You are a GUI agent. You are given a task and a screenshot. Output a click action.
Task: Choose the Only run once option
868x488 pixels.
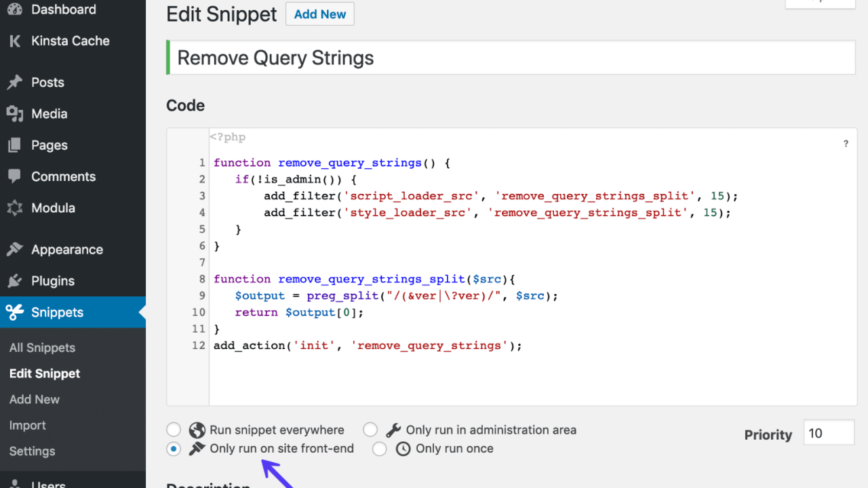[x=379, y=448]
